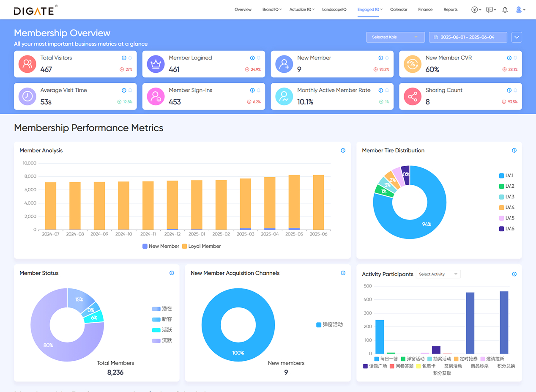Show info for the Average Visit Time card

click(124, 90)
